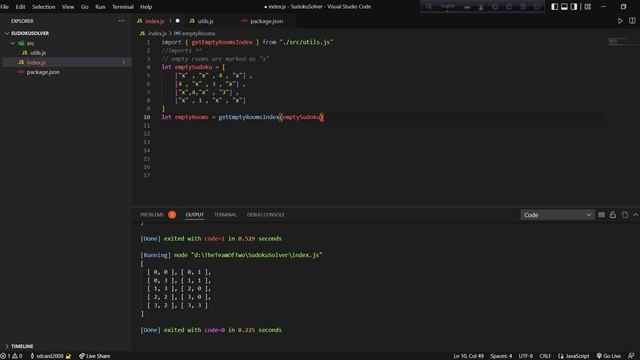
Task: Click errors and warnings status indicator
Action: click(x=11, y=356)
